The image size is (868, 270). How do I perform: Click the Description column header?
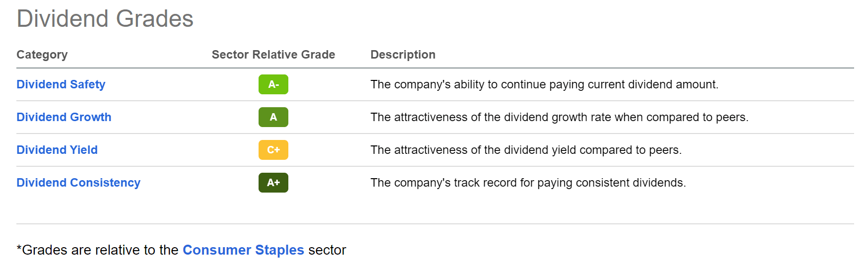pos(402,55)
